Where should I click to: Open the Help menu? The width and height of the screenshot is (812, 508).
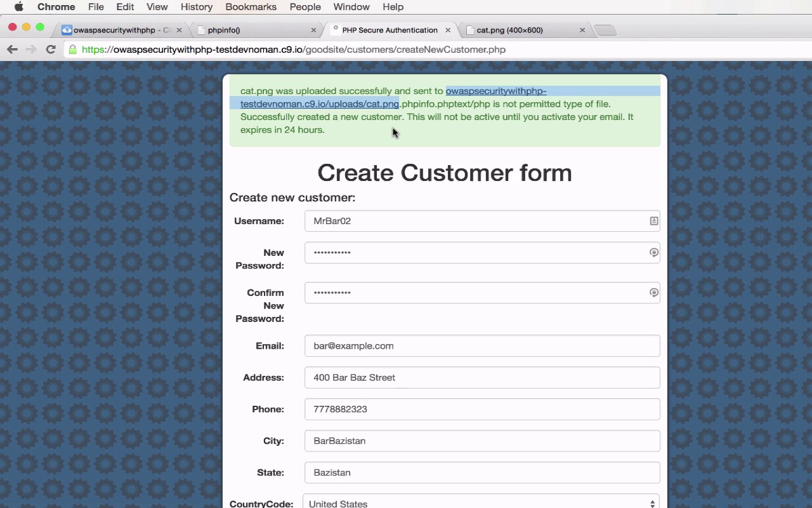(x=393, y=7)
